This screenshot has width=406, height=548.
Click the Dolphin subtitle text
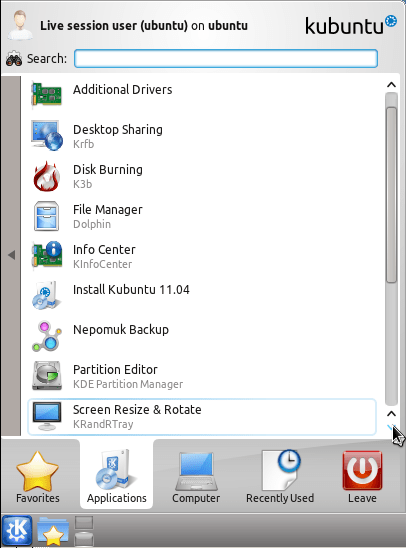(92, 224)
